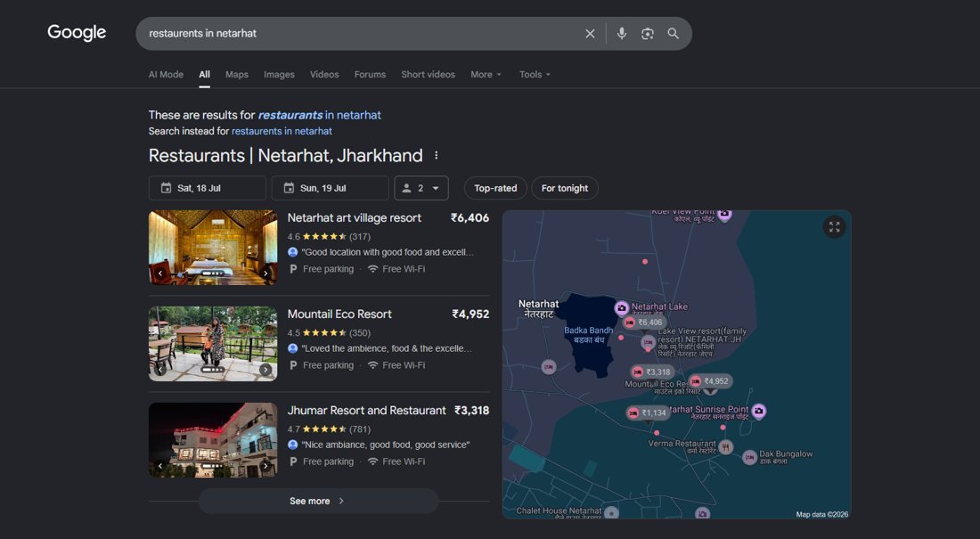Click the Lake View resort hotel pin
This screenshot has width=980, height=539.
[x=648, y=342]
